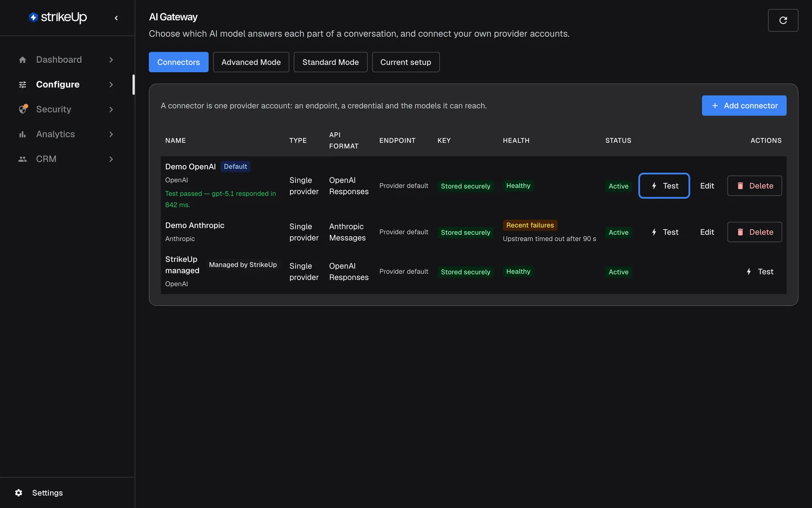Refresh the AI Gateway page
This screenshot has width=812, height=508.
point(783,20)
